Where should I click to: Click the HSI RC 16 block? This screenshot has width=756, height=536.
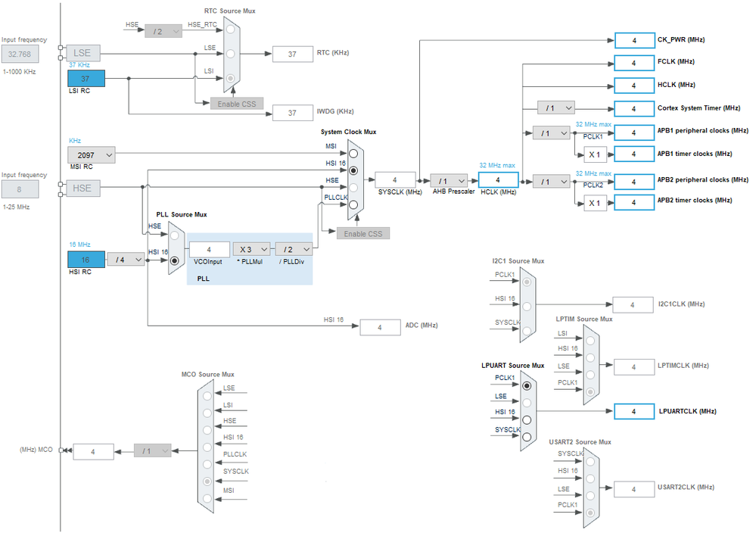(x=86, y=259)
